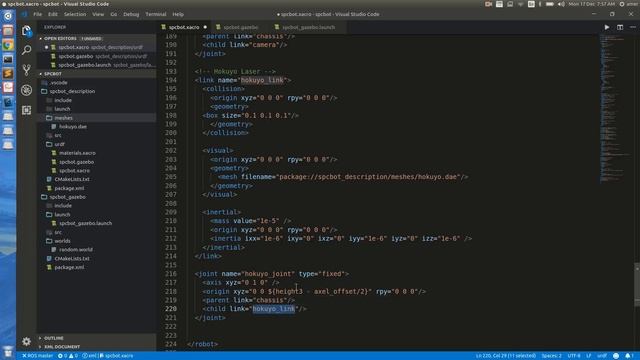Open the Source Control view
640x360 pixels.
pyautogui.click(x=27, y=70)
